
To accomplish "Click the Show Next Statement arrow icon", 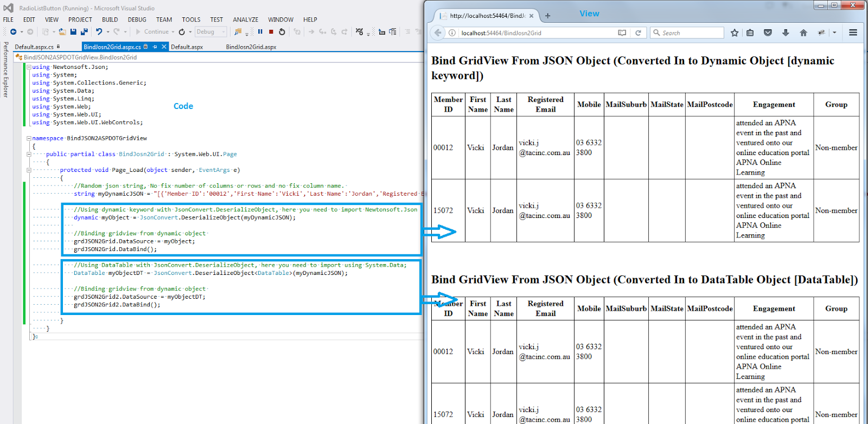I will coord(311,31).
